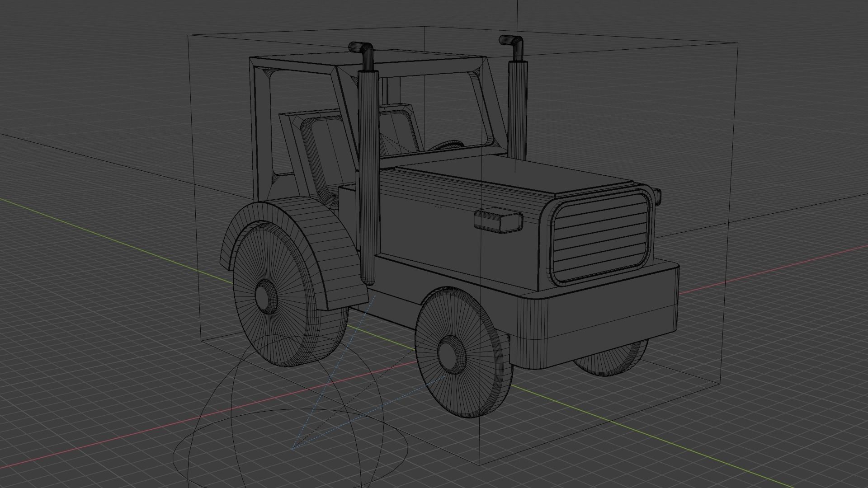Select the far front wheel under bumper
Screen dimensions: 868x488
tap(613, 359)
